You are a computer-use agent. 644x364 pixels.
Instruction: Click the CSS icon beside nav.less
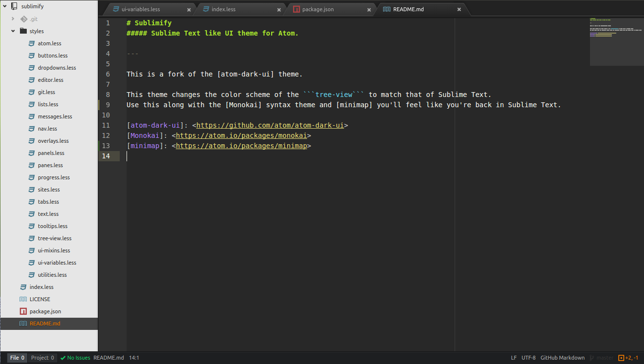(31, 129)
